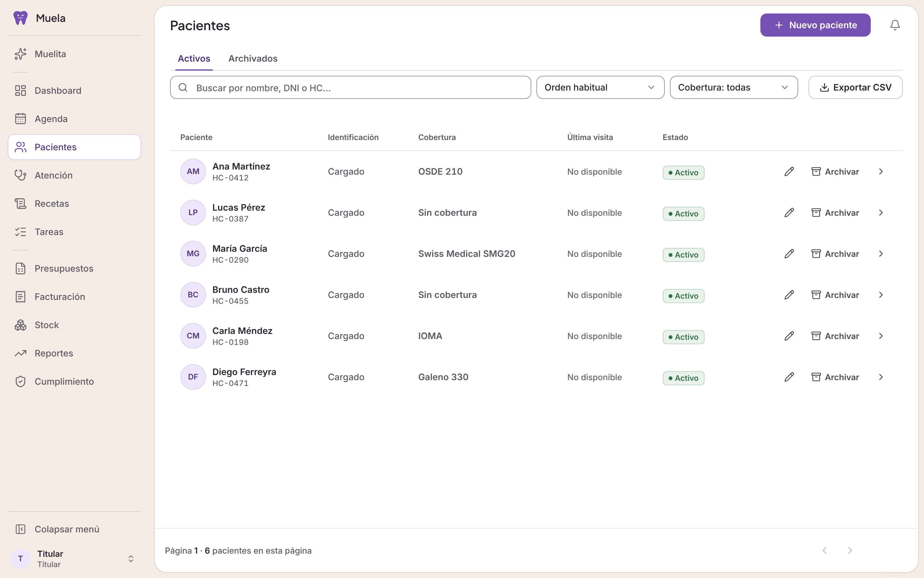Click the AM avatar of Ana Martínez
This screenshot has height=578, width=924.
[193, 172]
